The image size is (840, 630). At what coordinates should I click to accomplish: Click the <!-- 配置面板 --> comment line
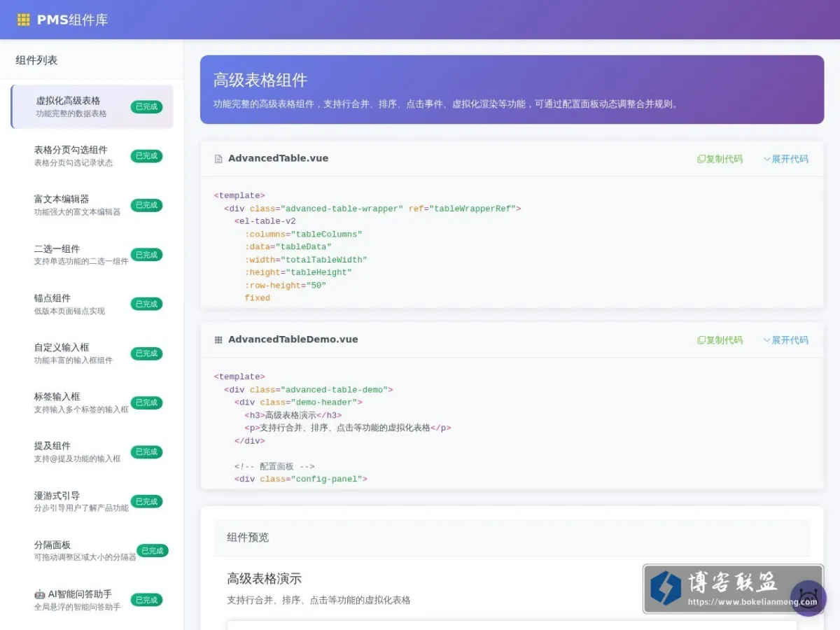tap(274, 466)
